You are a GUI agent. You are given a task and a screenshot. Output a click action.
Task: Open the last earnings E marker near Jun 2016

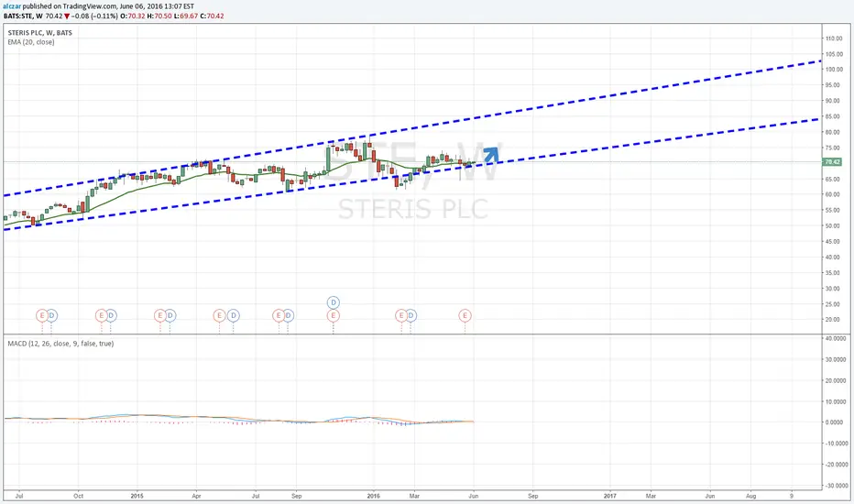click(465, 315)
